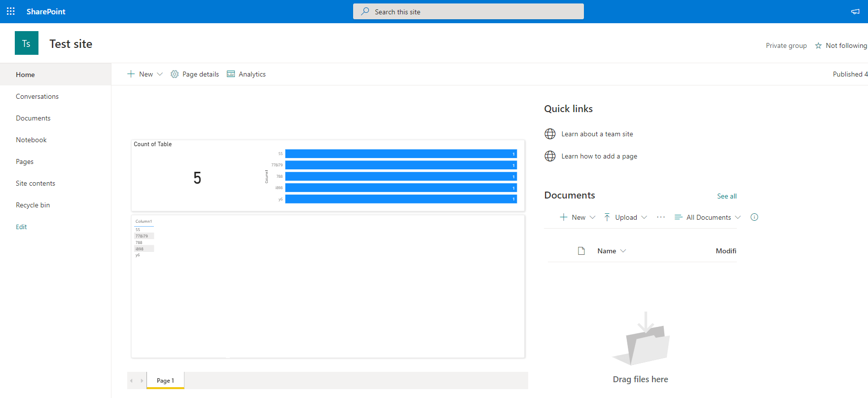
Task: Click Edit link in left navigation
Action: [21, 227]
